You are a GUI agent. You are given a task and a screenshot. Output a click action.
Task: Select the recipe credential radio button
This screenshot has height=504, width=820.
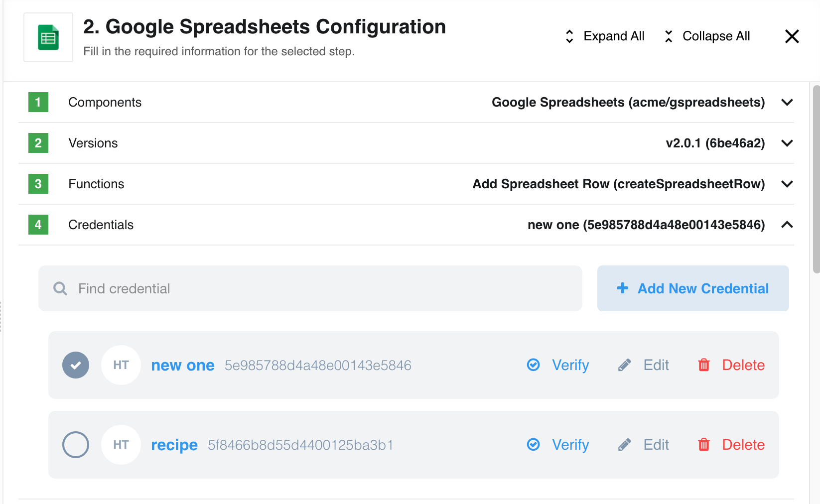point(76,445)
